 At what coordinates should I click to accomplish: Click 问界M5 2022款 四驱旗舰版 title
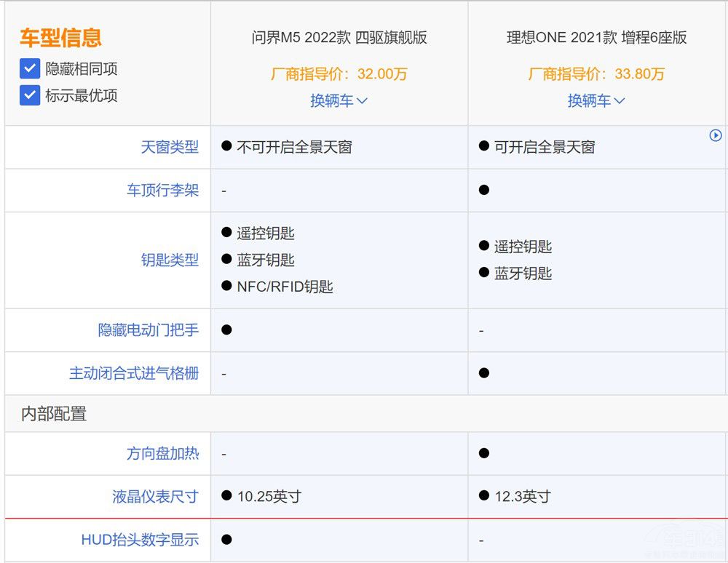(339, 38)
